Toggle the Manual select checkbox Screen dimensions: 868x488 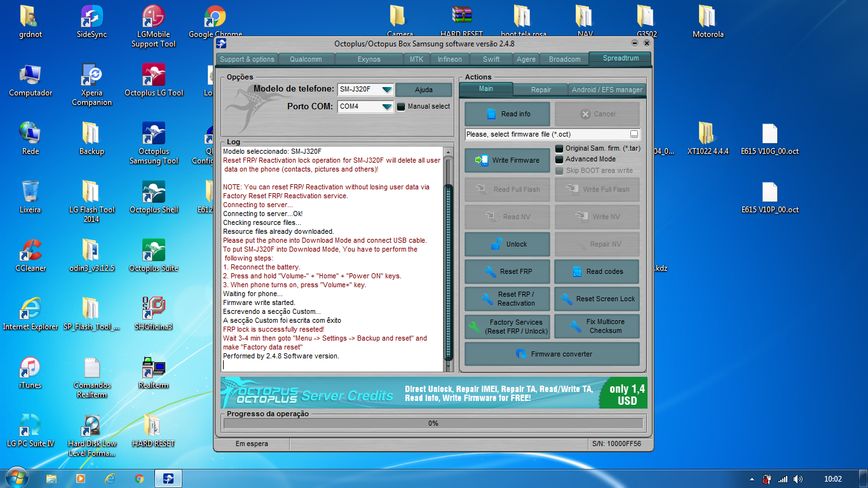point(401,107)
